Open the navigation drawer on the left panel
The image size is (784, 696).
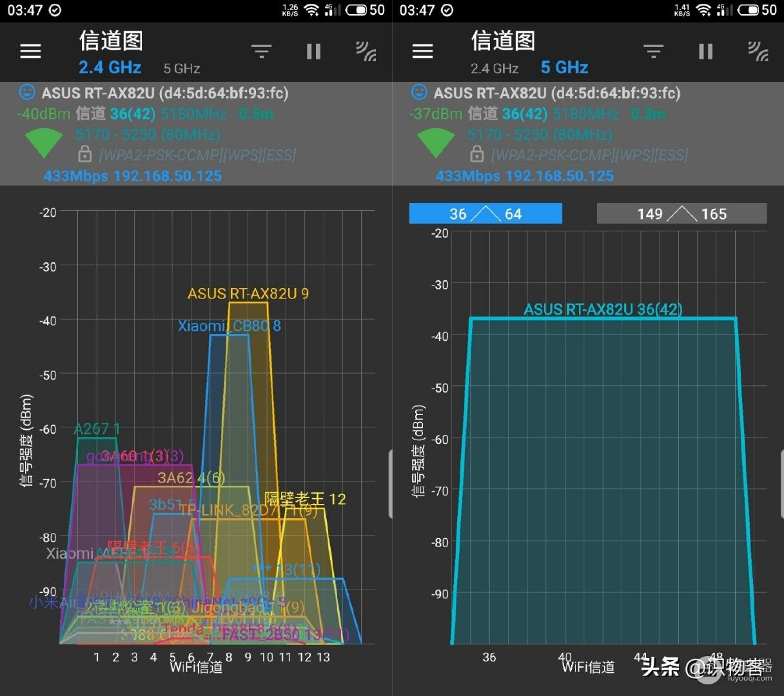pos(30,51)
